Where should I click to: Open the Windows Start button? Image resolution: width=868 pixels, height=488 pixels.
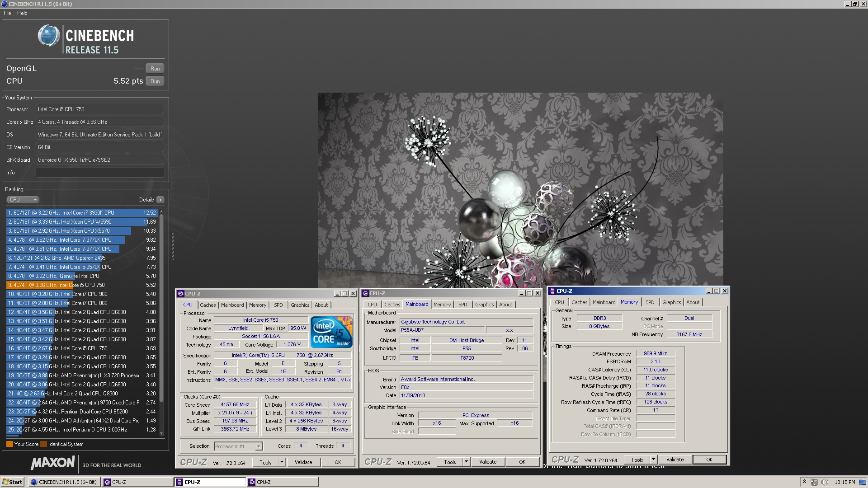click(12, 482)
